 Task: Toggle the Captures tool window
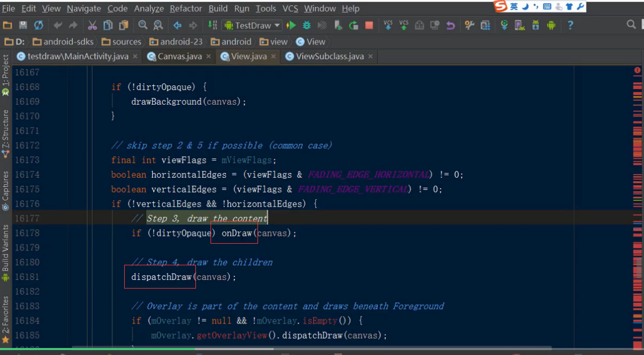(x=5, y=191)
